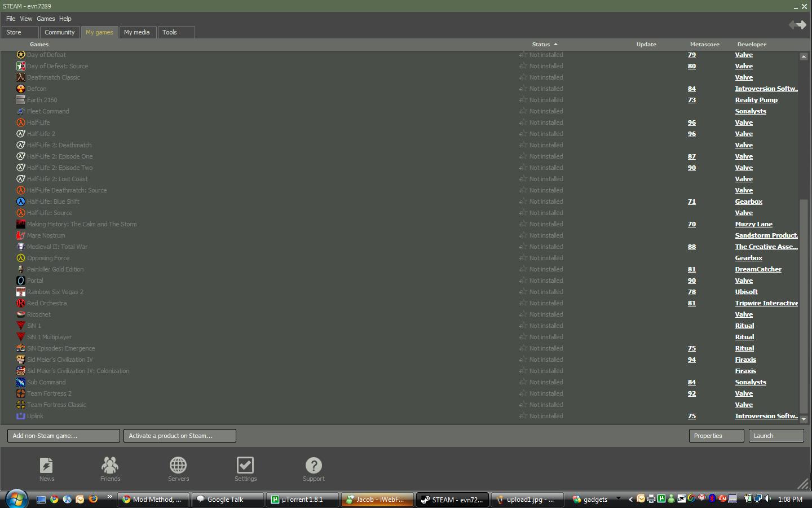Viewport: 812px width, 508px height.
Task: Select the Ricochet game icon
Action: (21, 314)
